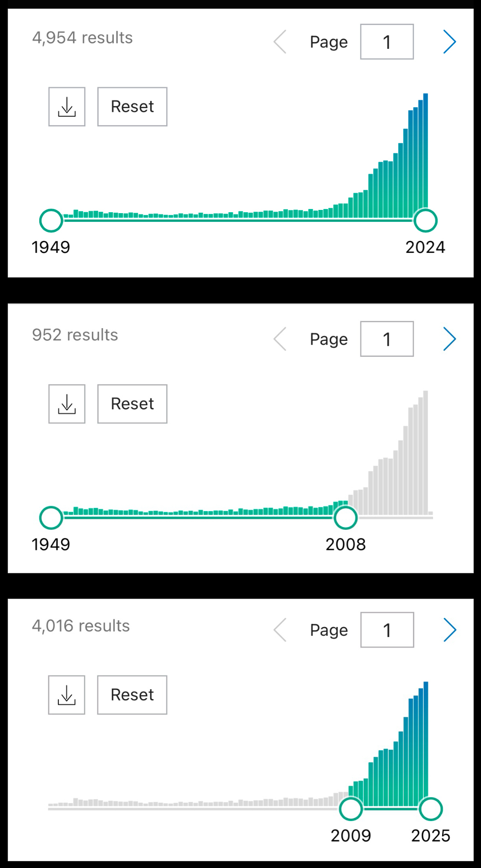Go to previous page in 4,954 results panel

coord(280,42)
